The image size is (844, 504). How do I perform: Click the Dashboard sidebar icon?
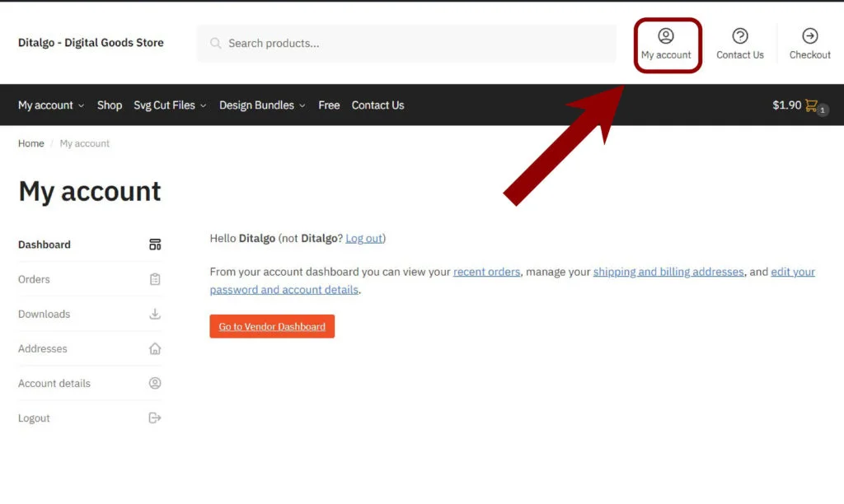point(155,245)
